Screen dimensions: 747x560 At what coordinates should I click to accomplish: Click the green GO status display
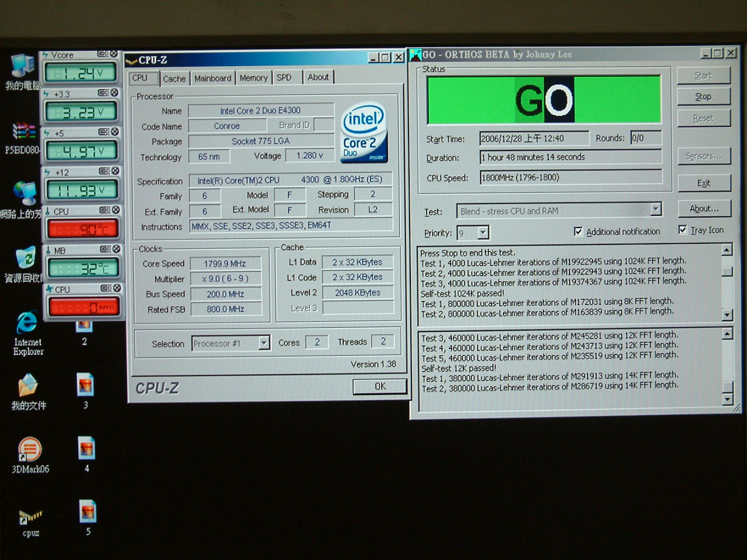click(x=544, y=100)
